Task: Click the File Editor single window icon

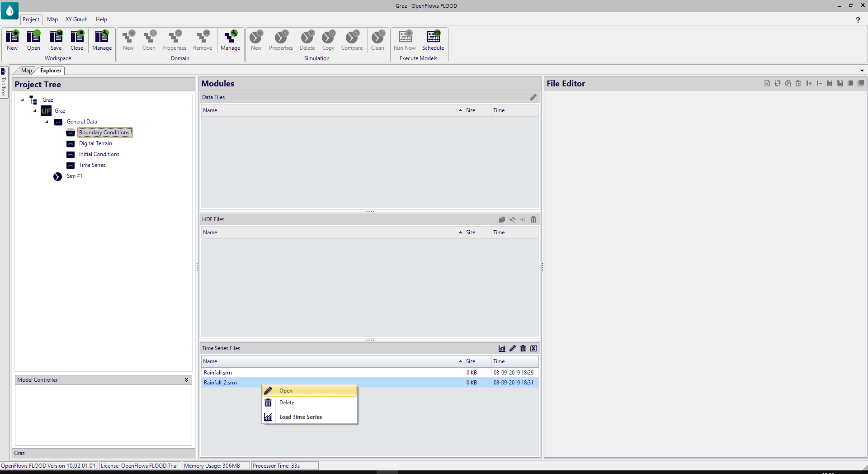Action: (850, 83)
